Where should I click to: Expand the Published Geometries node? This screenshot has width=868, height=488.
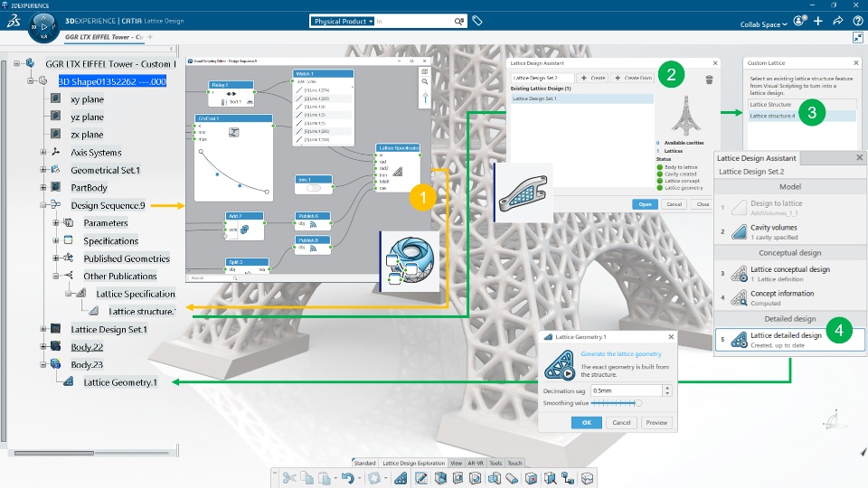(x=56, y=258)
